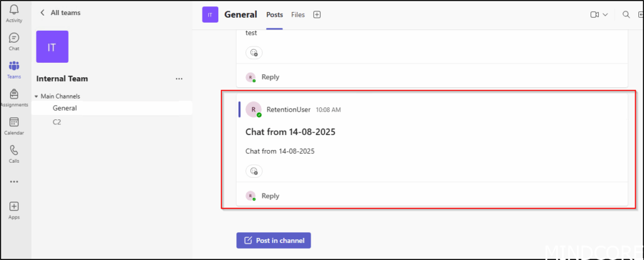The image size is (644, 260).
Task: Add a reaction to the 14-08-2025 post
Action: tap(253, 171)
